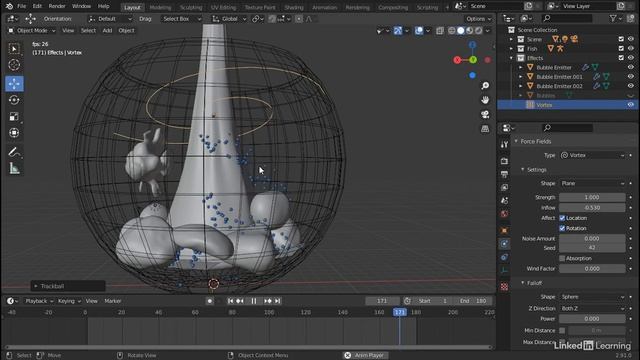Open the Select Box drag dropdown
The height and width of the screenshot is (360, 640).
(x=181, y=19)
